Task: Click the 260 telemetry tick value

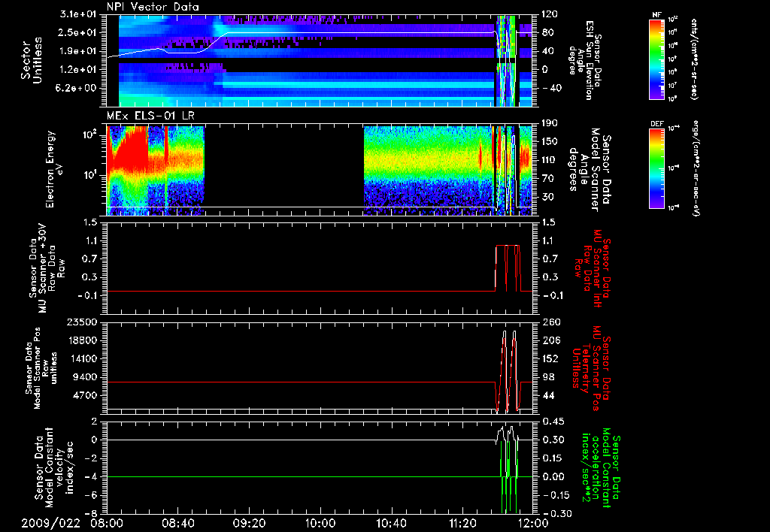Action: (551, 322)
